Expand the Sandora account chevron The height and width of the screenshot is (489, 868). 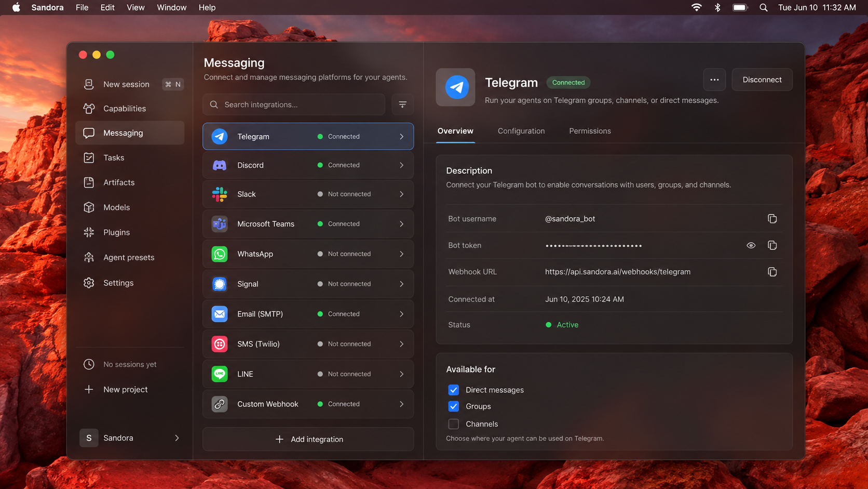pyautogui.click(x=177, y=438)
